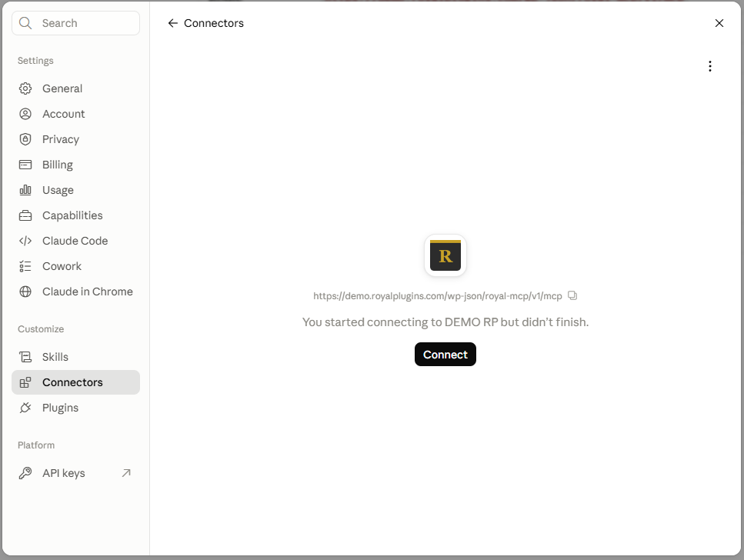Click the "You started connecting to DEMO RP" message
This screenshot has width=744, height=560.
tap(445, 322)
